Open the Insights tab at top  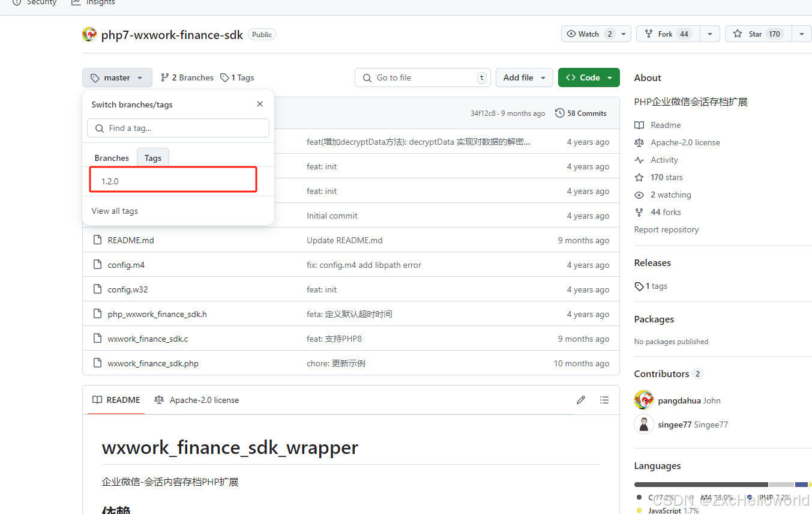pyautogui.click(x=93, y=3)
